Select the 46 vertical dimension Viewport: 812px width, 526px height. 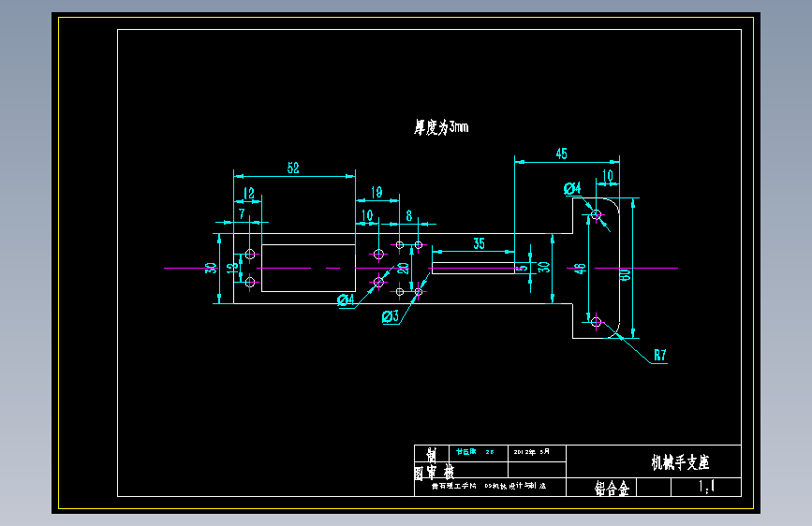pos(580,269)
